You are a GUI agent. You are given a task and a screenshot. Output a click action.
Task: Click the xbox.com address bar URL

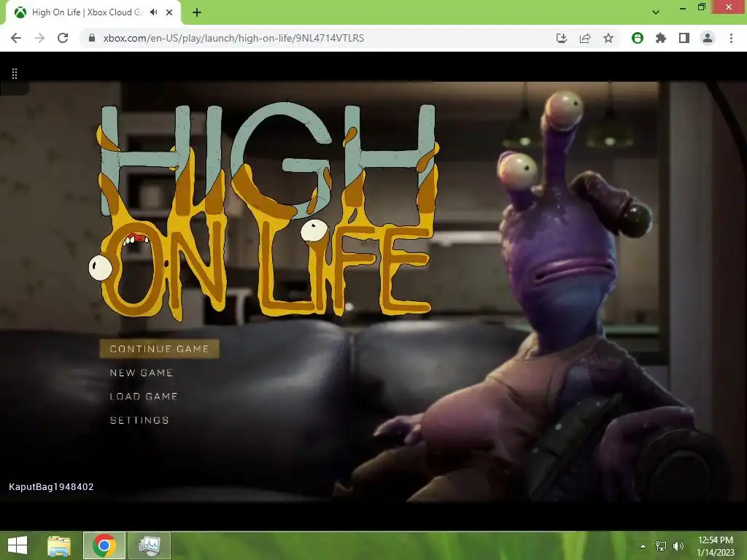point(233,38)
